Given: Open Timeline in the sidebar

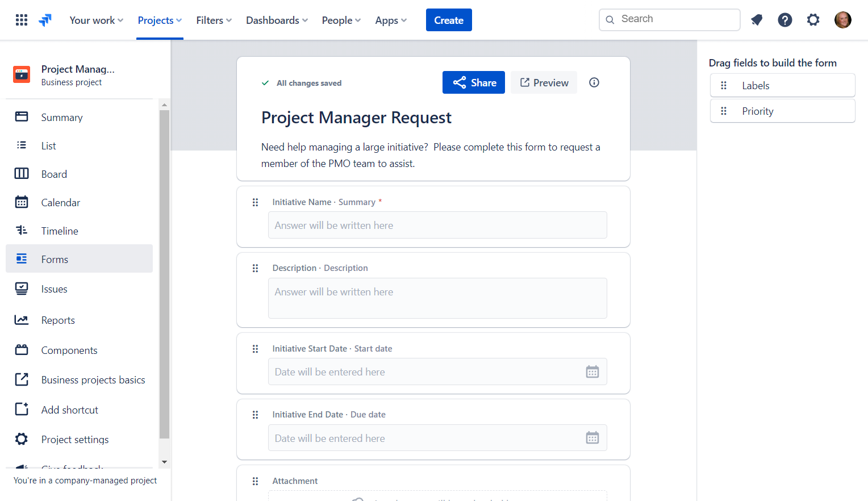Looking at the screenshot, I should pyautogui.click(x=60, y=231).
